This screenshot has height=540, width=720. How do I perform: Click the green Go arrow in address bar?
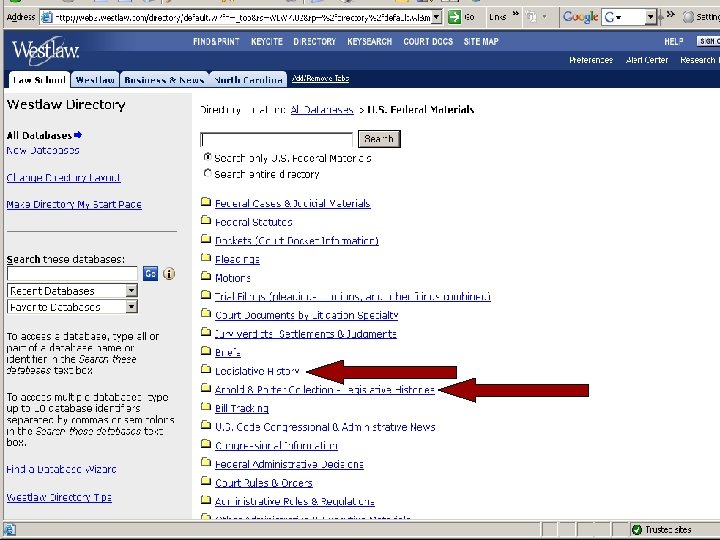454,17
